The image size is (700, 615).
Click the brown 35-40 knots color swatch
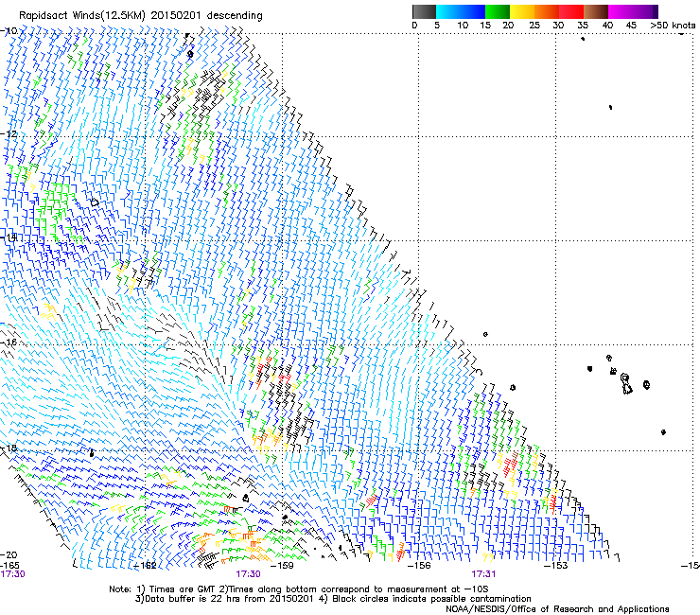596,11
